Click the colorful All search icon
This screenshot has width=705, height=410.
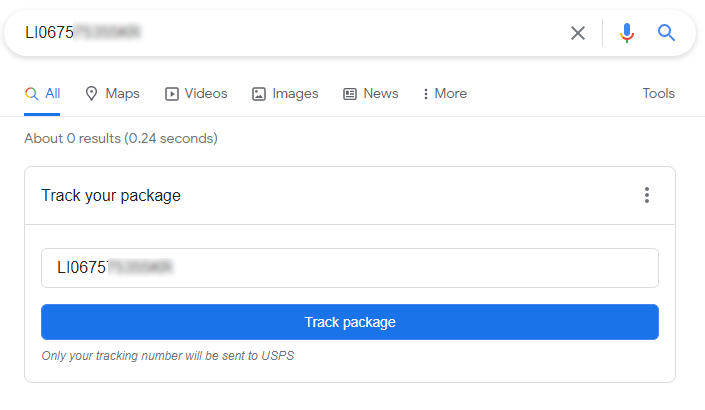click(x=31, y=94)
